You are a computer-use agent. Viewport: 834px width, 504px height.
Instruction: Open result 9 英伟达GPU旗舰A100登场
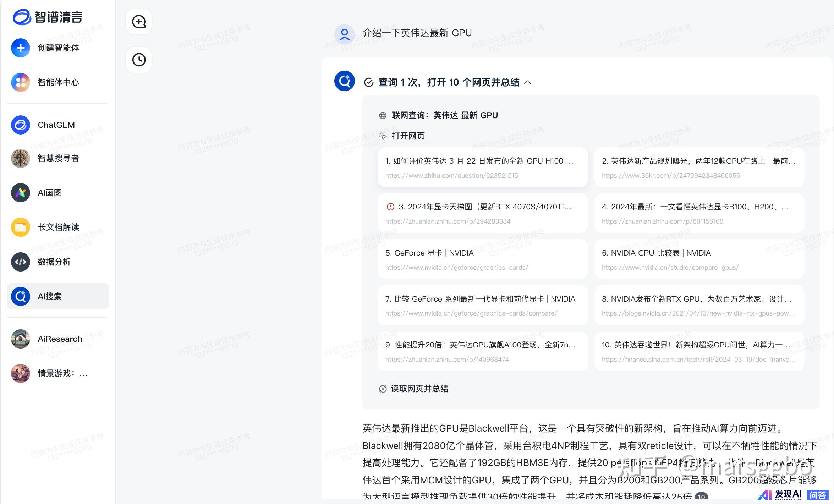click(483, 351)
